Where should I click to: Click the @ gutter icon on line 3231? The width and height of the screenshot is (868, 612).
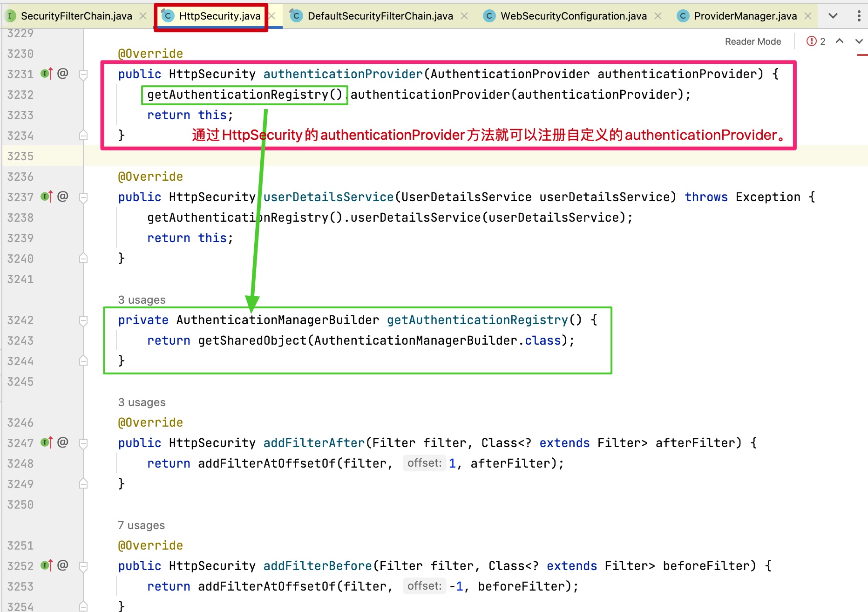[x=63, y=73]
